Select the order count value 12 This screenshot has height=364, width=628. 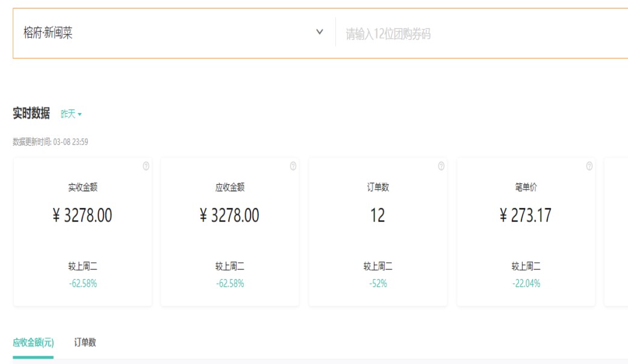pyautogui.click(x=378, y=215)
